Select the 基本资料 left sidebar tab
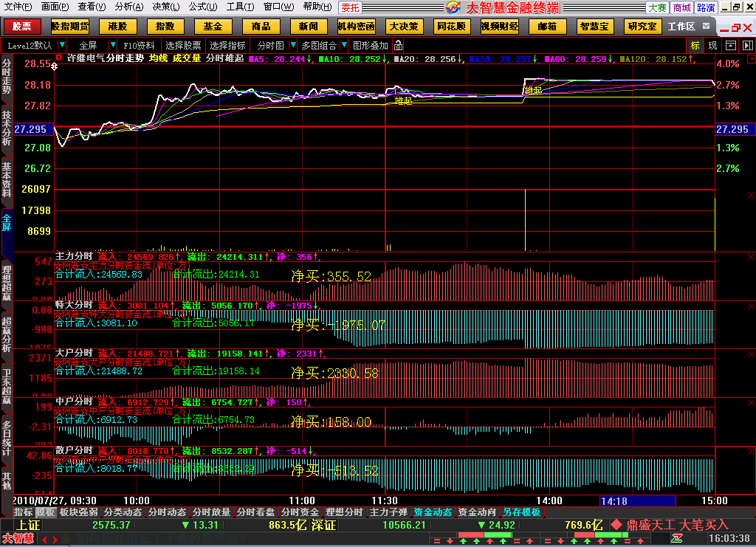 tap(6, 180)
